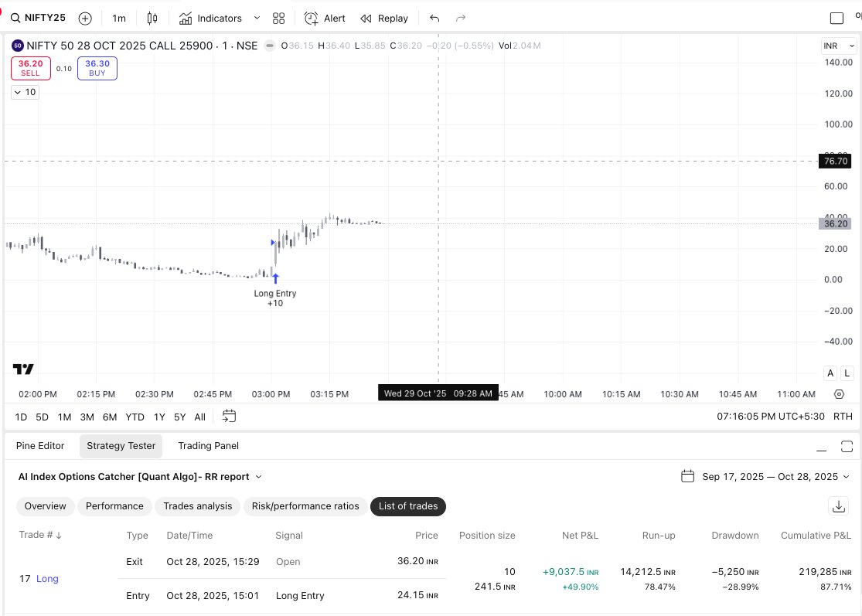The height and width of the screenshot is (616, 862).
Task: Maximize the Strategy Tester panel
Action: coord(847,446)
